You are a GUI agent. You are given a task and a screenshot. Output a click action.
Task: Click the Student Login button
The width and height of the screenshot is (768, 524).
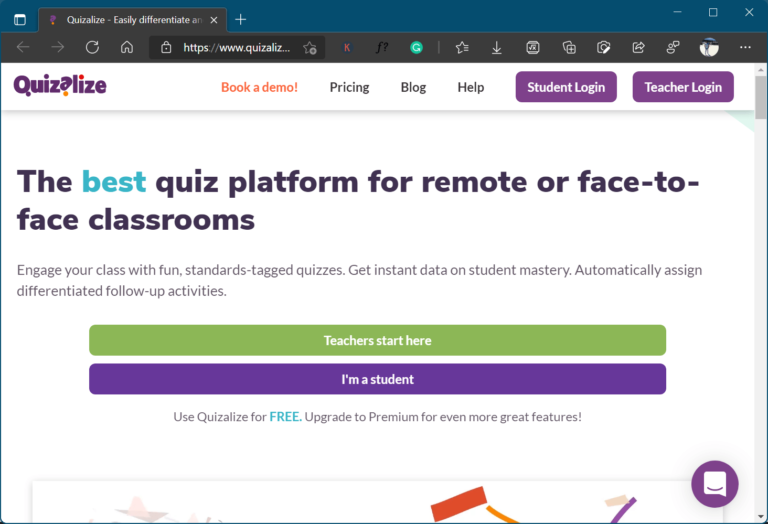click(x=566, y=87)
